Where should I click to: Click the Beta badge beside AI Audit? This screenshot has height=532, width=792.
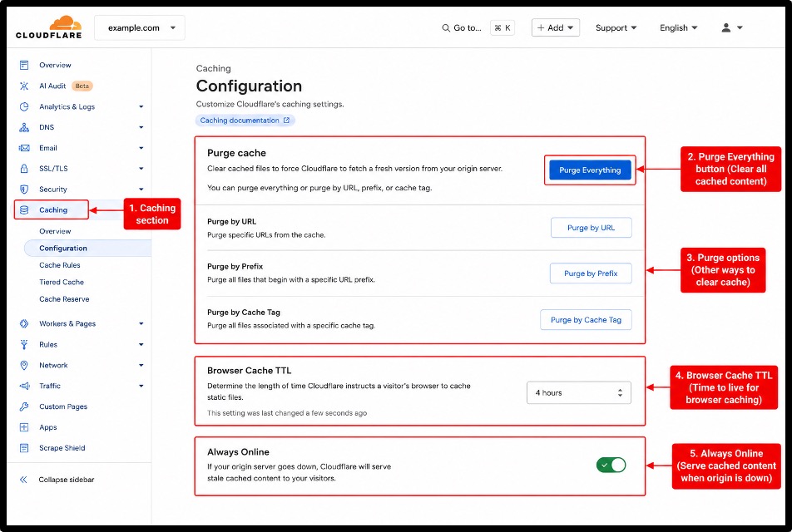coord(82,86)
